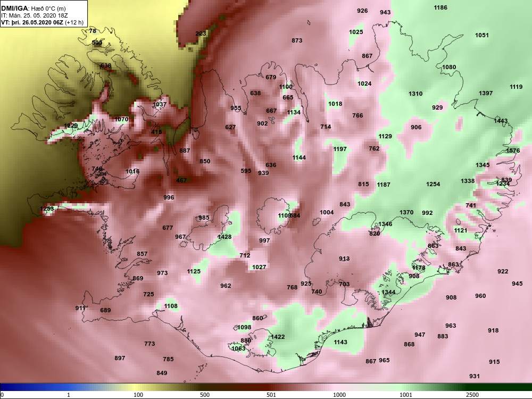This screenshot has height=399, width=532.
Task: Select the 1253 value on the peninsula
Action: tap(47, 209)
